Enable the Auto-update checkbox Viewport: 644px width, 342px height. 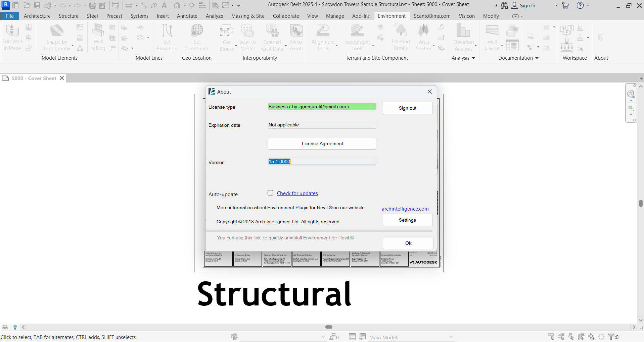(x=270, y=193)
